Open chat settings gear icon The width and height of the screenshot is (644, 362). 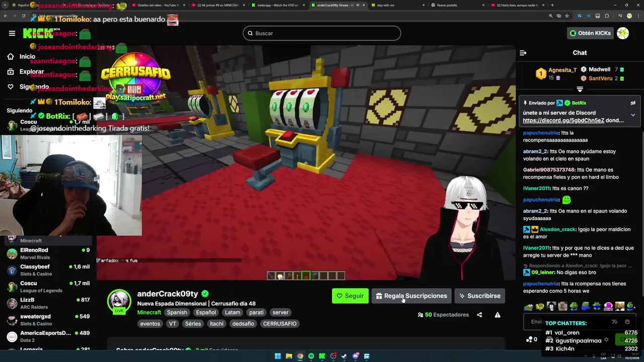click(x=606, y=340)
